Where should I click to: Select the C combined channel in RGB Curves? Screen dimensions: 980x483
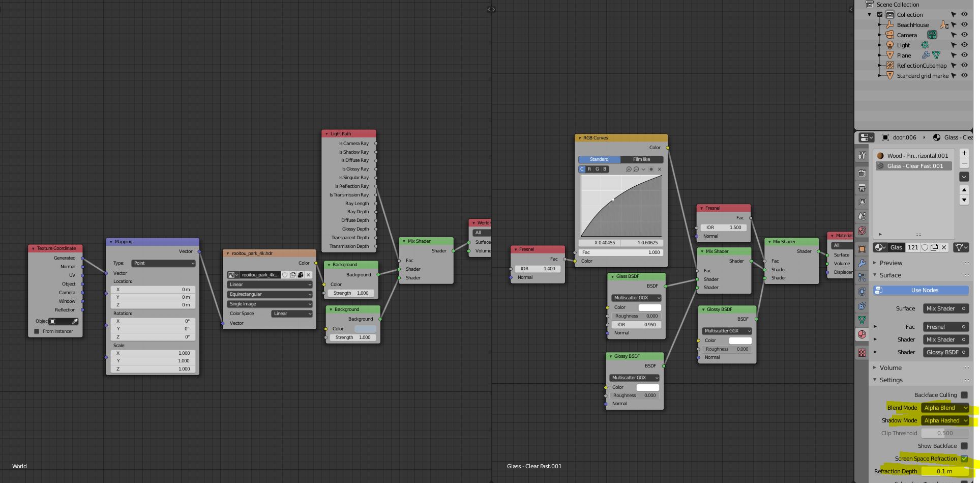coord(582,169)
